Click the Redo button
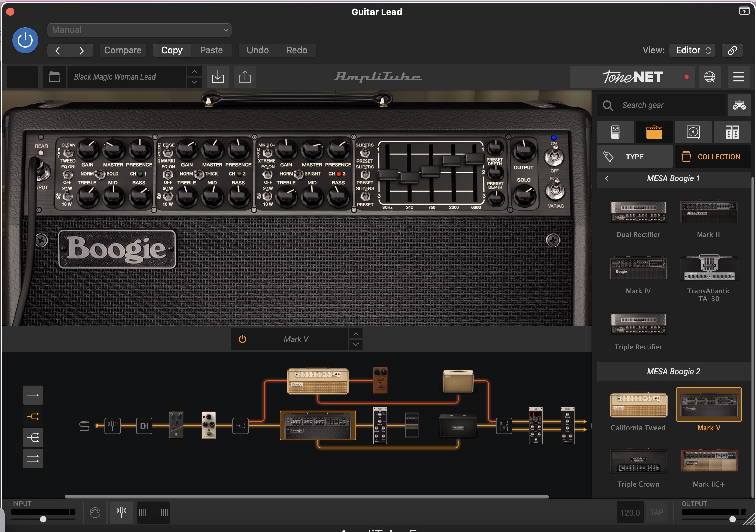Screen dimensions: 756x532 pos(297,51)
